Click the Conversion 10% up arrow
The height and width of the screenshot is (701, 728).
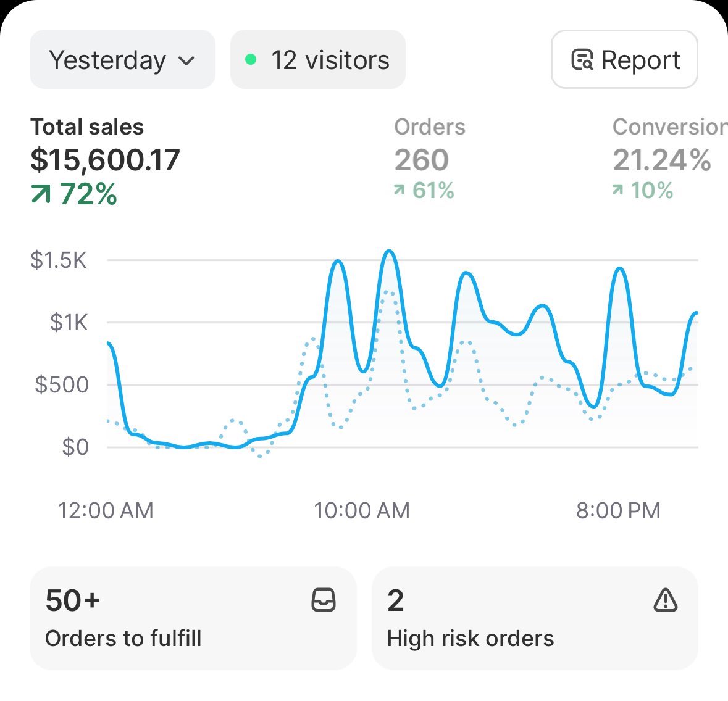617,191
